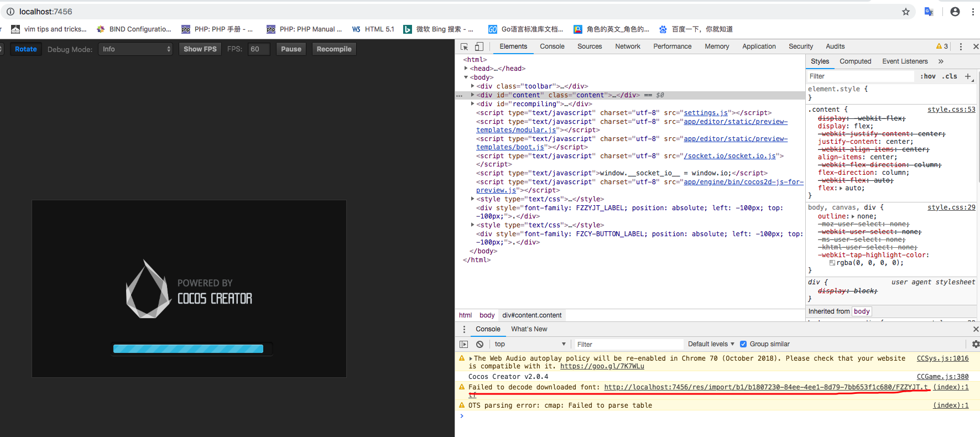Open the Event Listeners tab
Image resolution: width=980 pixels, height=437 pixels.
coord(905,61)
